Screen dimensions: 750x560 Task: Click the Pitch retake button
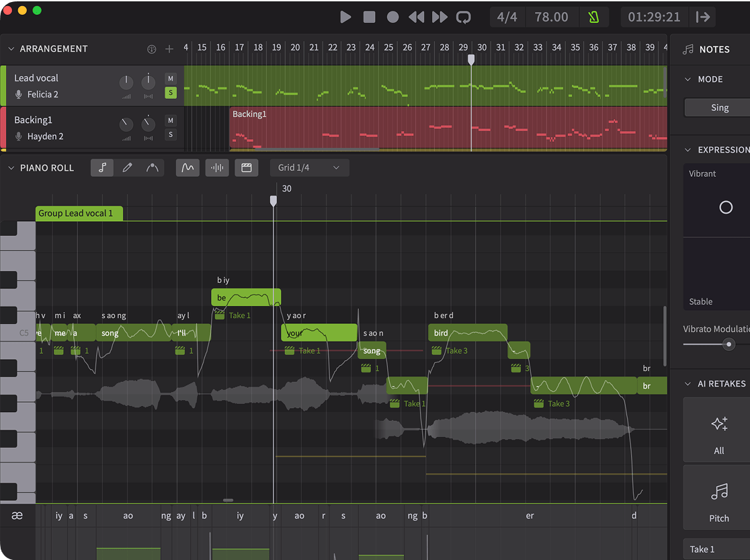click(718, 498)
